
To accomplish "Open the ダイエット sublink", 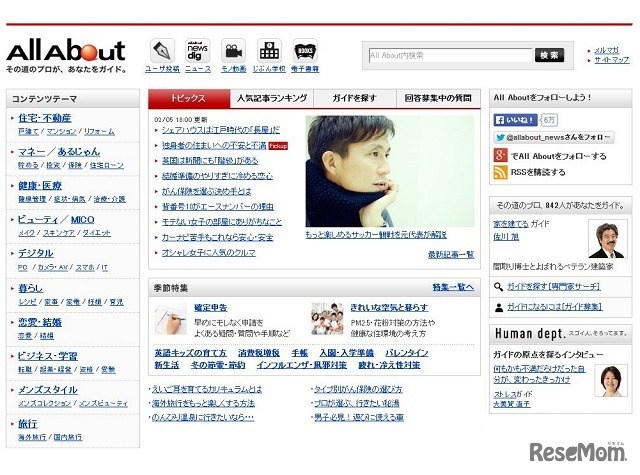I will click(x=96, y=233).
